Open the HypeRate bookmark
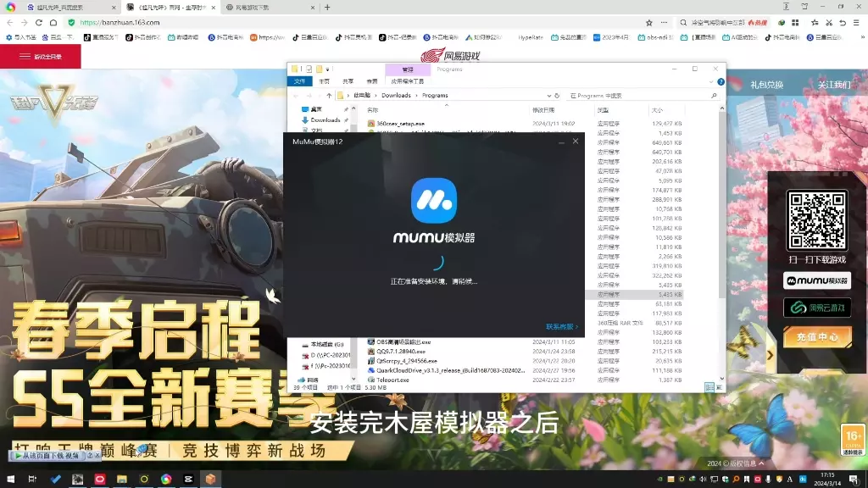 tap(531, 37)
